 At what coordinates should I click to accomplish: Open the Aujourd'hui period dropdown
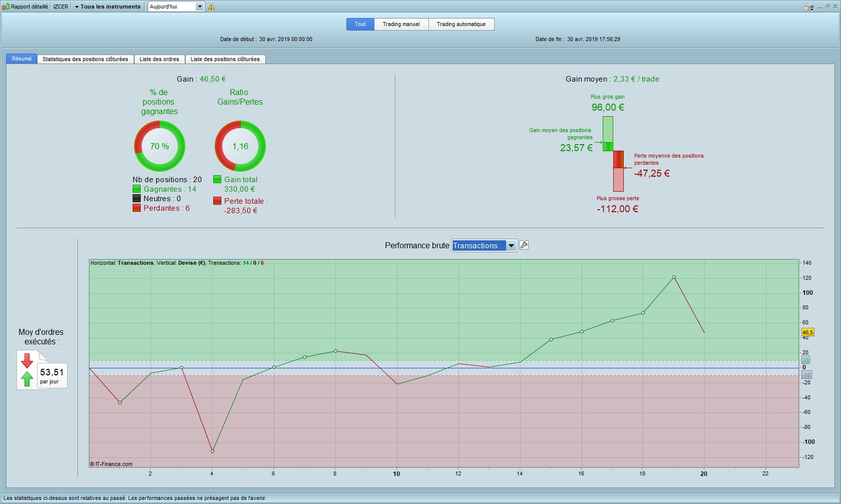coord(176,7)
